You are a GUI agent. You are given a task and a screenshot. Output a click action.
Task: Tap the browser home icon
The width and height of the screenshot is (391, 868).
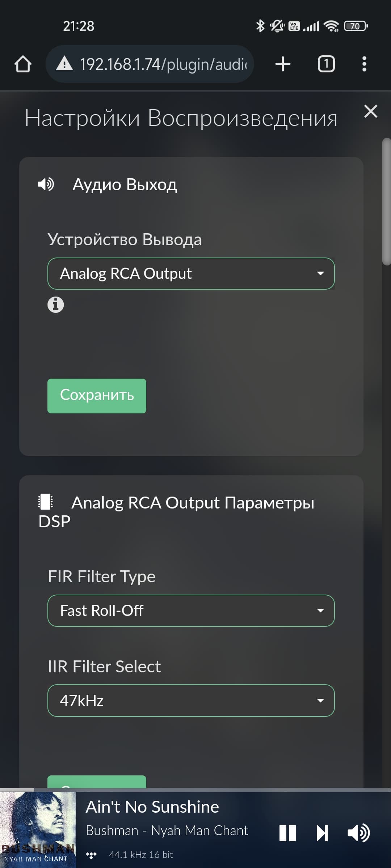pyautogui.click(x=23, y=64)
